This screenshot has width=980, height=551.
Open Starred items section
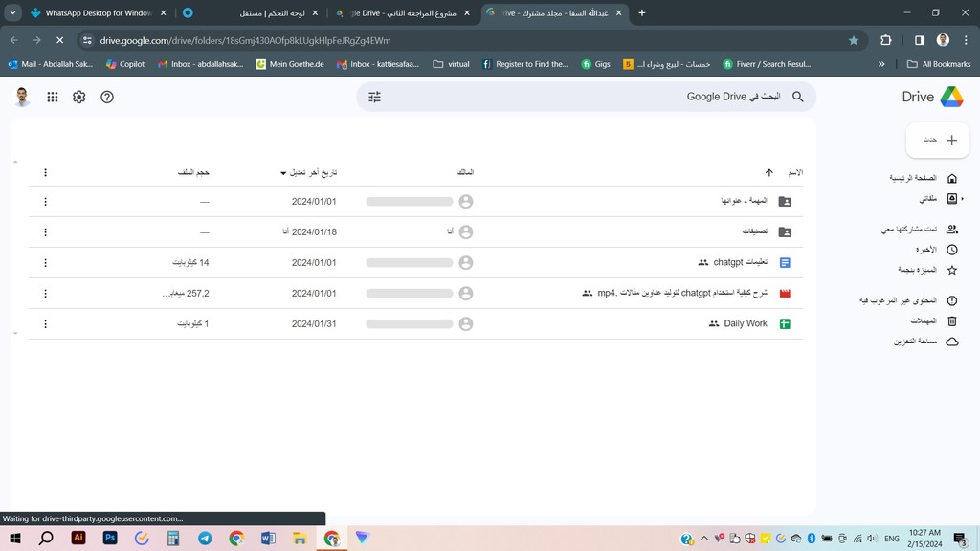(927, 270)
